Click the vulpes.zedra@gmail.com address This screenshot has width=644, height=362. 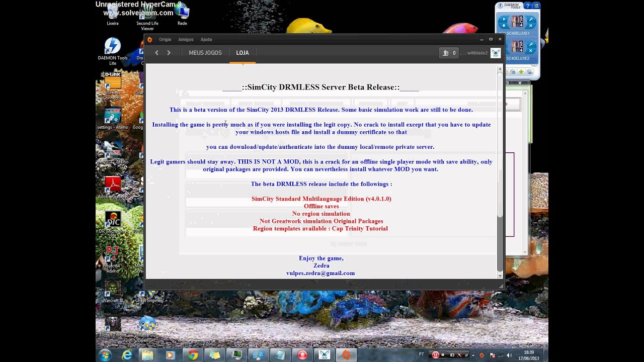320,273
